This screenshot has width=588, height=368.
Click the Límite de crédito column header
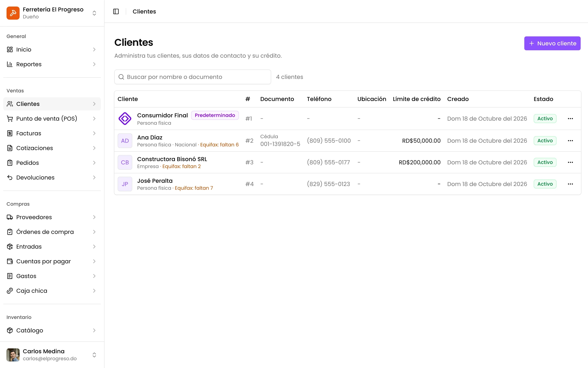click(x=416, y=99)
